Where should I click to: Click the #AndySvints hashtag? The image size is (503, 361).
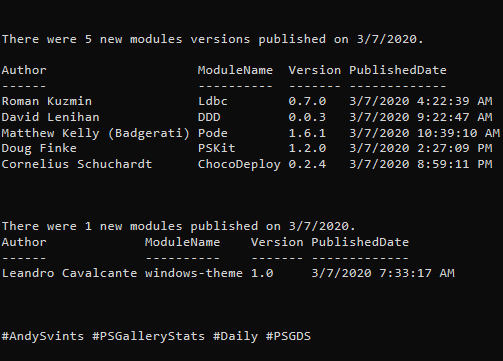(43, 336)
